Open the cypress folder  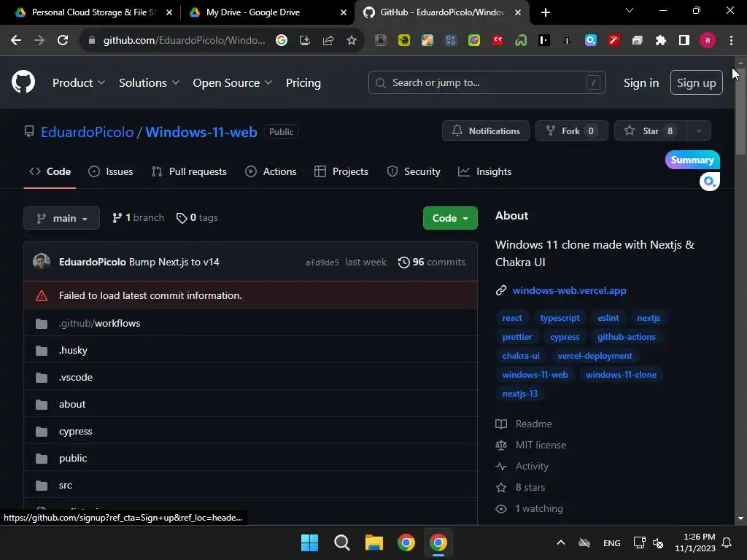point(76,432)
